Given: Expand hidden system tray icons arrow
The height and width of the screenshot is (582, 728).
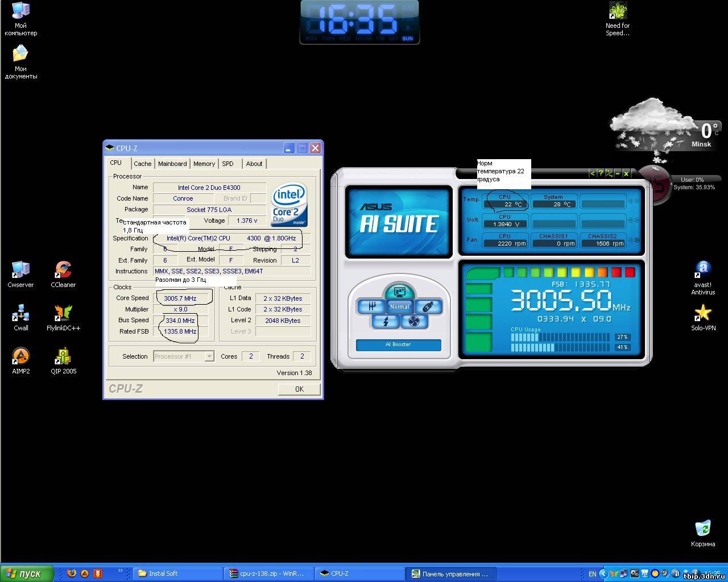Looking at the screenshot, I should tap(604, 573).
